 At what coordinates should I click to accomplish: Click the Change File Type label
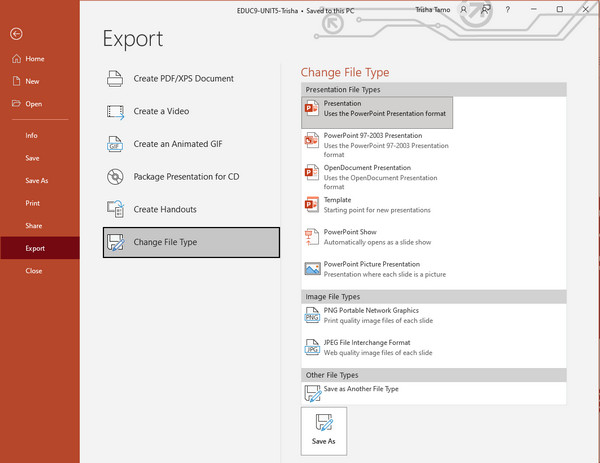[165, 242]
